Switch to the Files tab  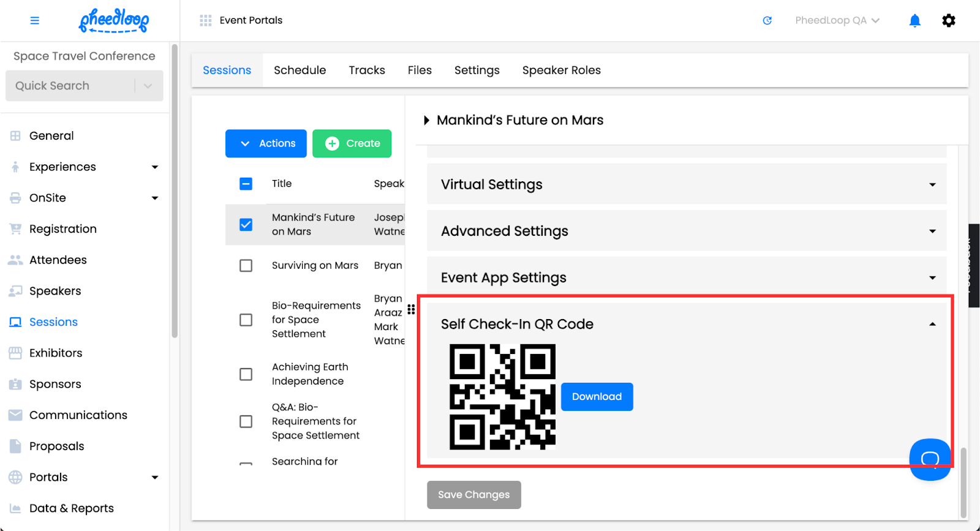(420, 70)
